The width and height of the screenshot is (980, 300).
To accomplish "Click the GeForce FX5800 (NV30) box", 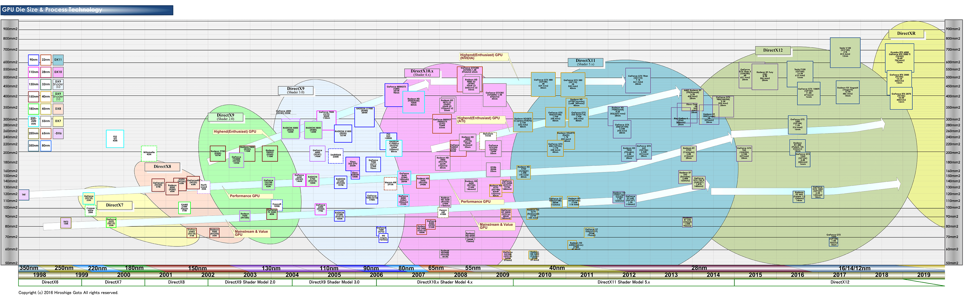I will tap(236, 160).
